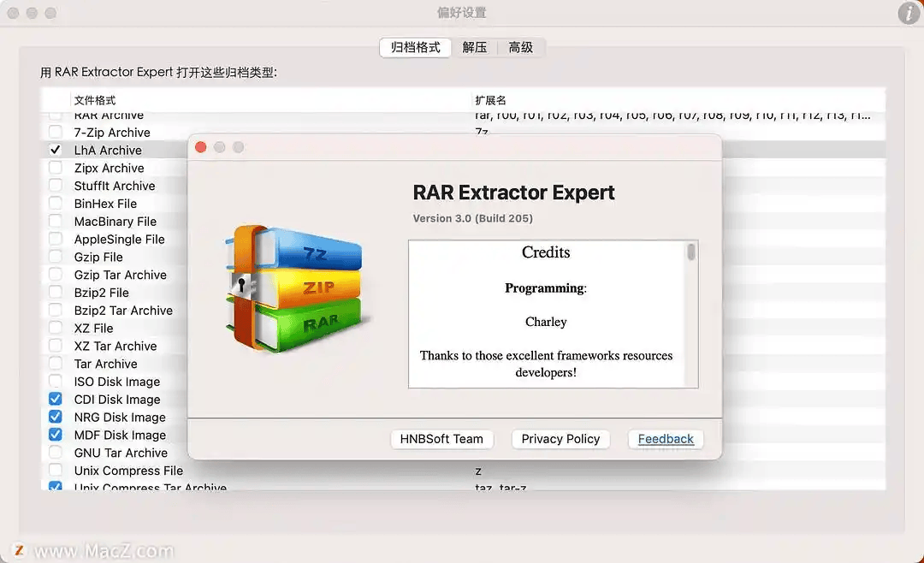Switch to the 解压 tab
The width and height of the screenshot is (924, 563).
click(x=474, y=47)
